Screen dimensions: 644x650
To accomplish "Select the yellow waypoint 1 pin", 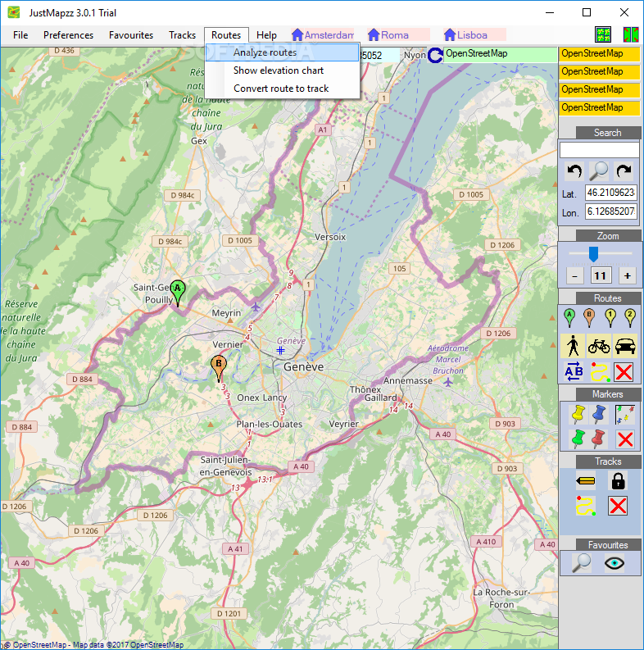I will coord(610,317).
